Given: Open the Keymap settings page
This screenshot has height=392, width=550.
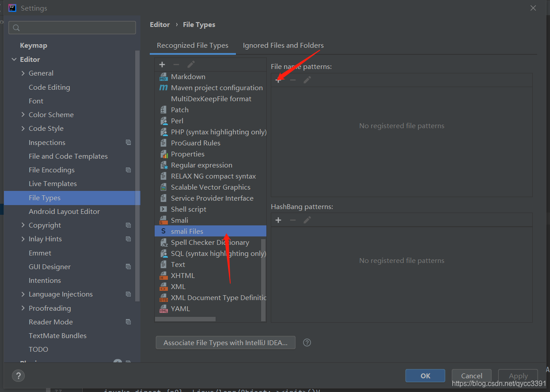Looking at the screenshot, I should (34, 46).
